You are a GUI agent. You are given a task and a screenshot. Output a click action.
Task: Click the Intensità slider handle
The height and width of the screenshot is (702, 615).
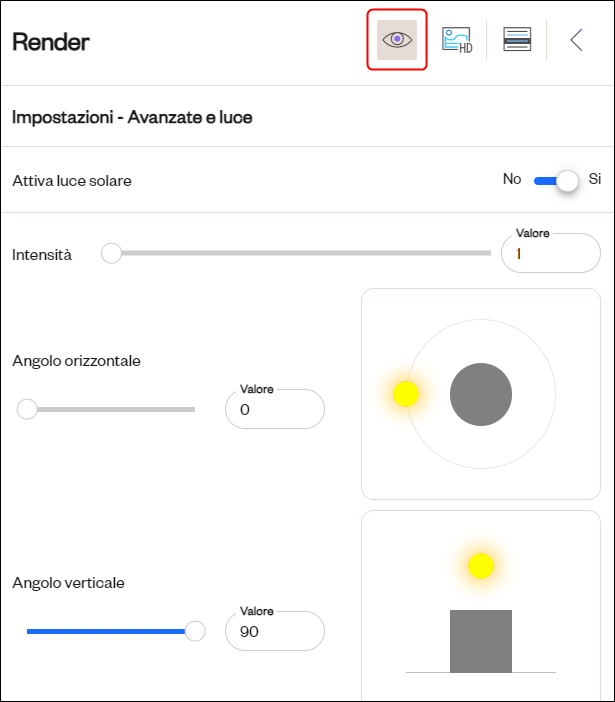[111, 253]
